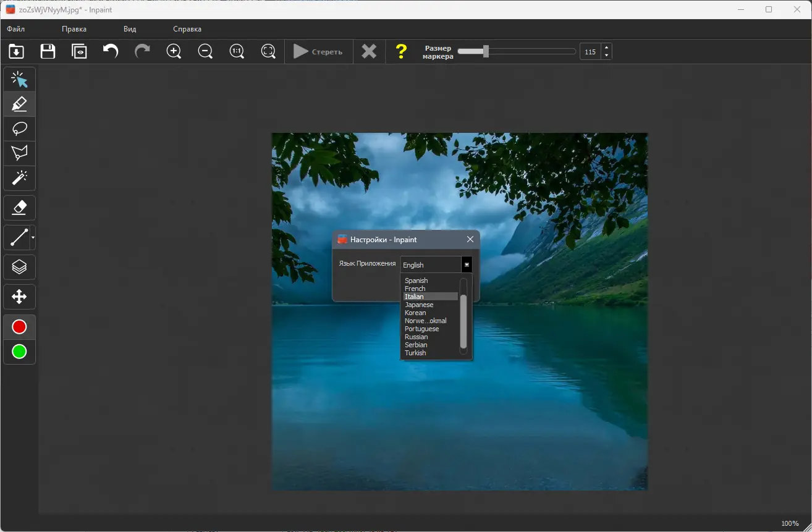The width and height of the screenshot is (812, 532).
Task: Select the Magic wand tool
Action: (19, 178)
